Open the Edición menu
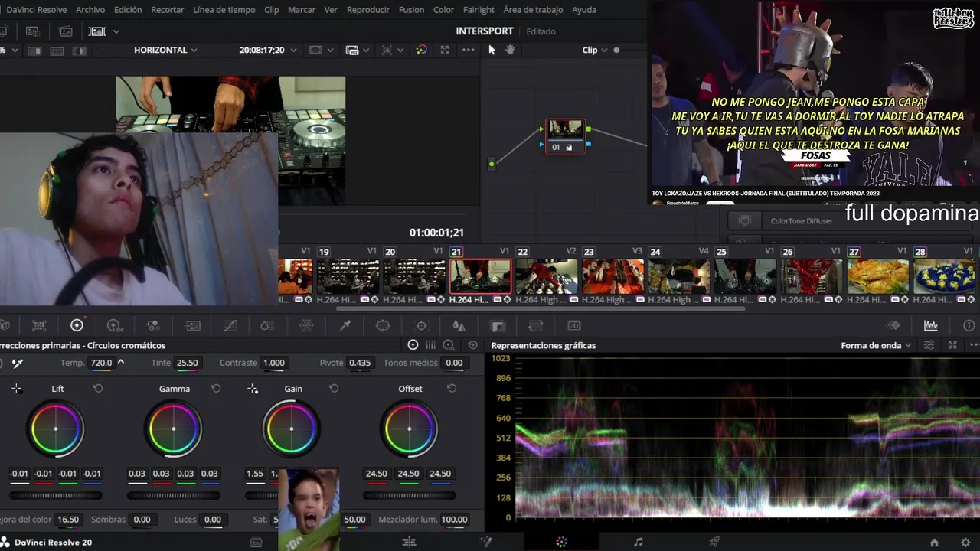This screenshot has width=980, height=551. click(x=128, y=10)
